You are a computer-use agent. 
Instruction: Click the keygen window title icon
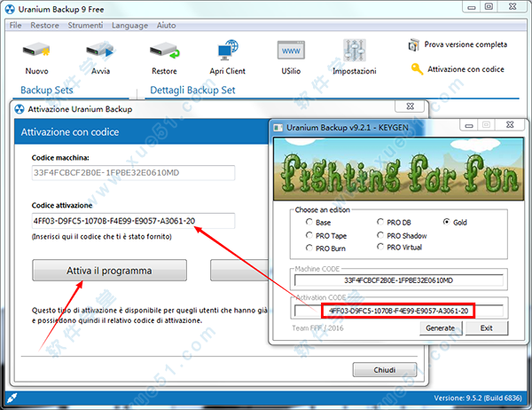(x=278, y=128)
